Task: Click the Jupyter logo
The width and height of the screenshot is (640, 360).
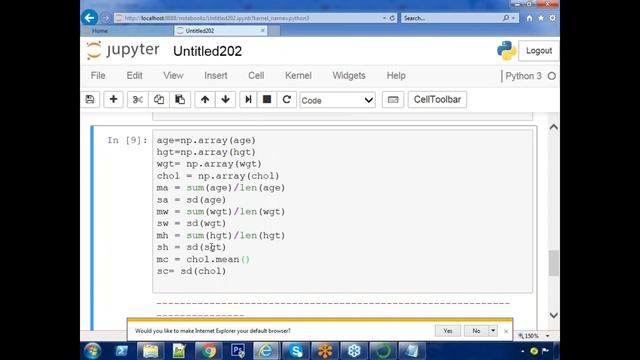Action: coord(123,51)
